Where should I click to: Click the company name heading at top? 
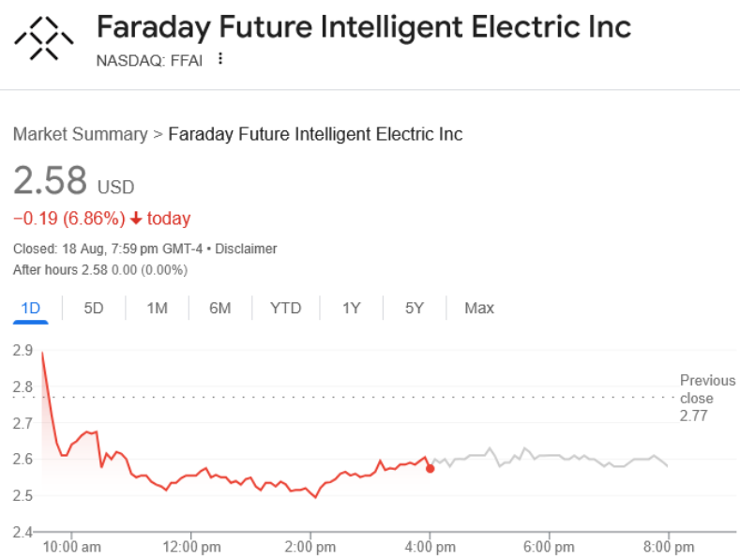click(364, 26)
